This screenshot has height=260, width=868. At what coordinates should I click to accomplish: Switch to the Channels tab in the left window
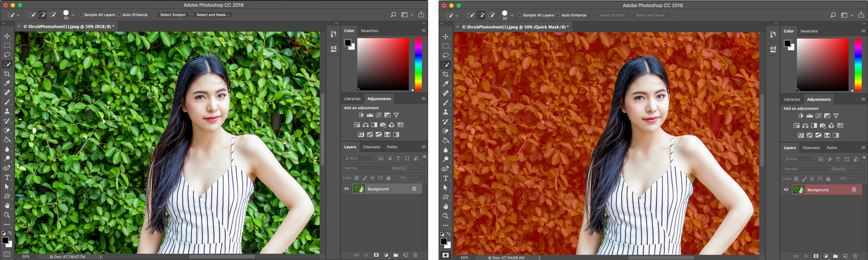point(371,147)
